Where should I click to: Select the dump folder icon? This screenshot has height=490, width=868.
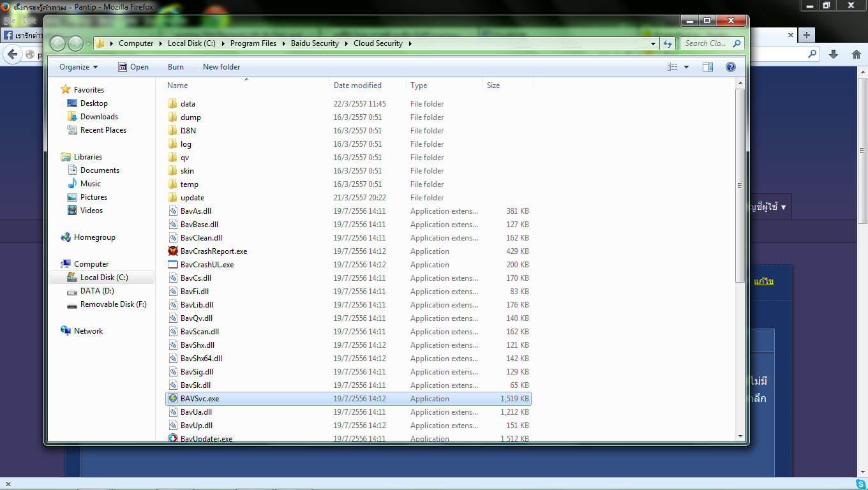pyautogui.click(x=172, y=117)
